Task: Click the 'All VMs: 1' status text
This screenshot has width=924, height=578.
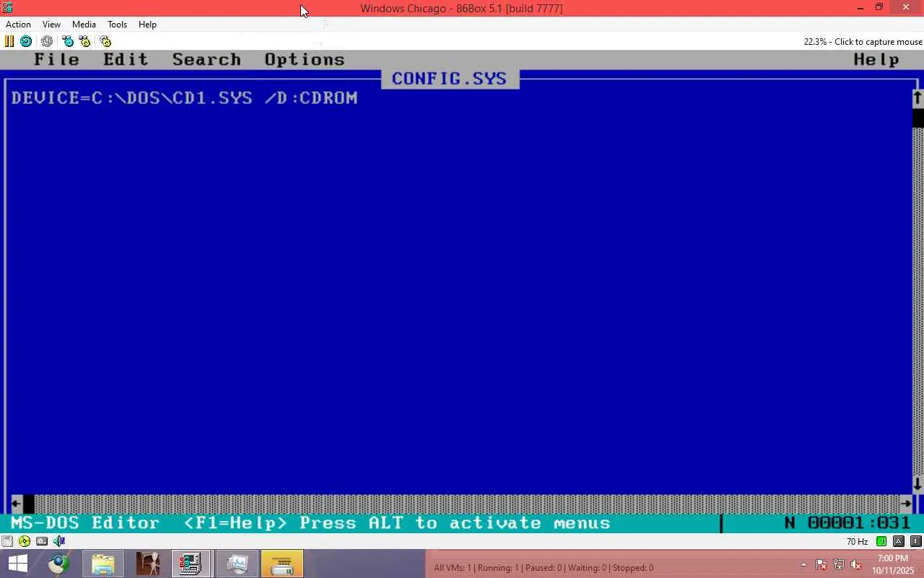Action: [x=453, y=568]
